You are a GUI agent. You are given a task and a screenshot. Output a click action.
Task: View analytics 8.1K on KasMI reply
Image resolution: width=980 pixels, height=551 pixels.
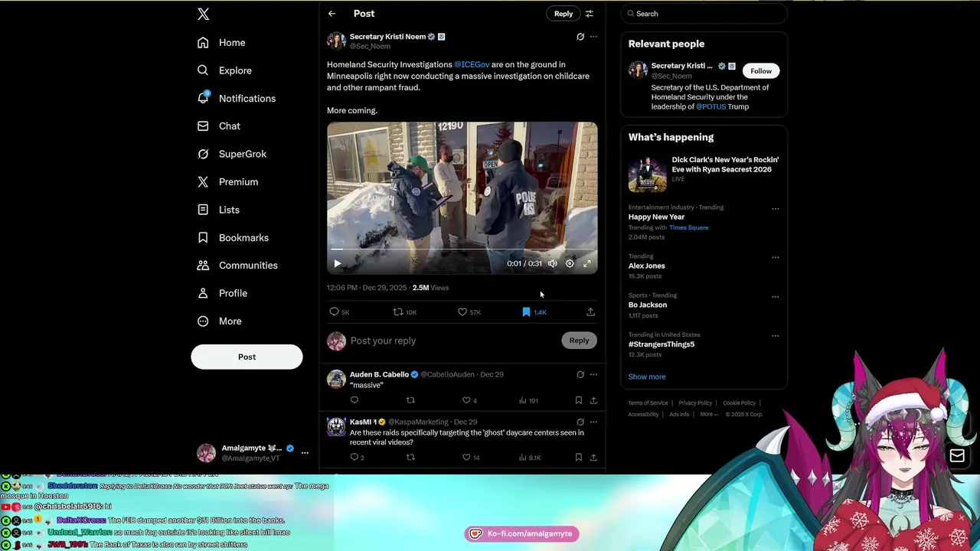(x=530, y=458)
